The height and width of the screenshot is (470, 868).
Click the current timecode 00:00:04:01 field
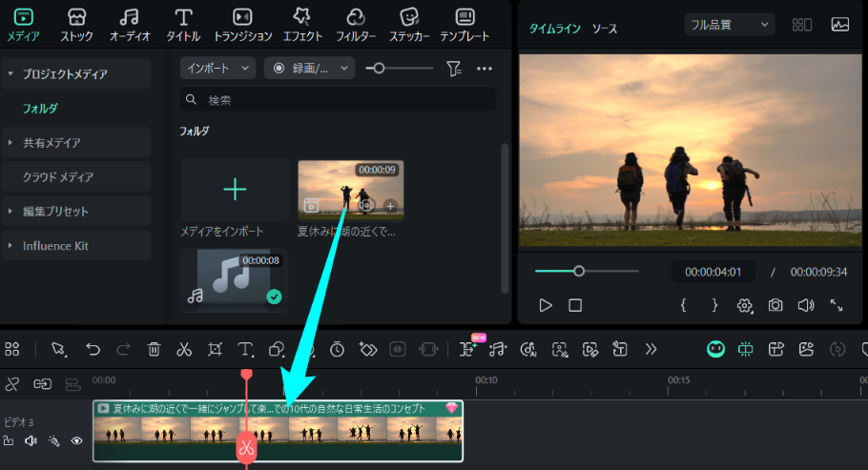(713, 272)
